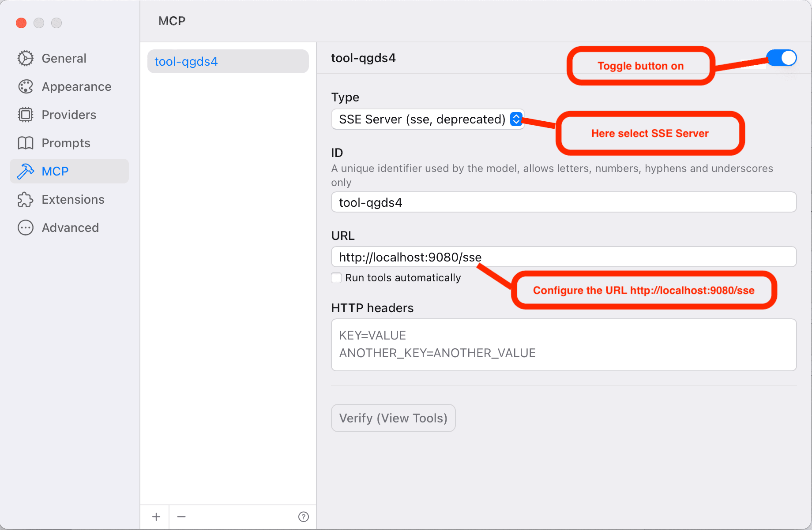Toggle the tool-qgds4 server switch off
Image resolution: width=812 pixels, height=530 pixels.
click(x=782, y=58)
